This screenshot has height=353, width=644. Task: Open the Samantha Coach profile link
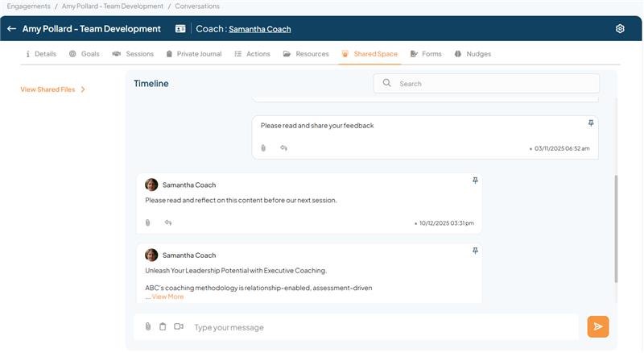pyautogui.click(x=259, y=29)
